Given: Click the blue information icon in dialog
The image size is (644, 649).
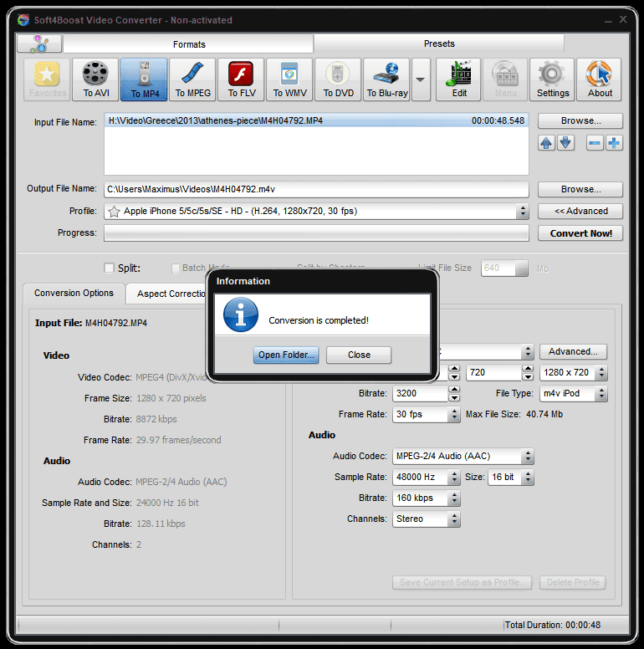Looking at the screenshot, I should [241, 314].
